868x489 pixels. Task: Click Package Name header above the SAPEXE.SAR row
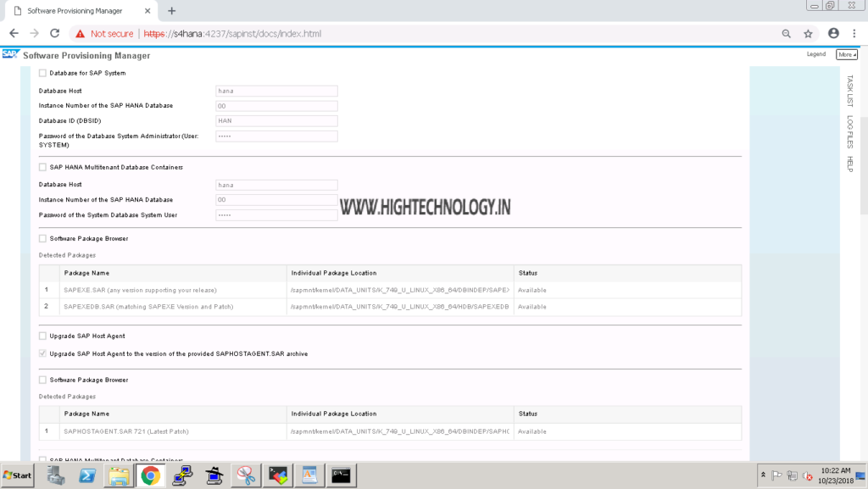coord(86,273)
